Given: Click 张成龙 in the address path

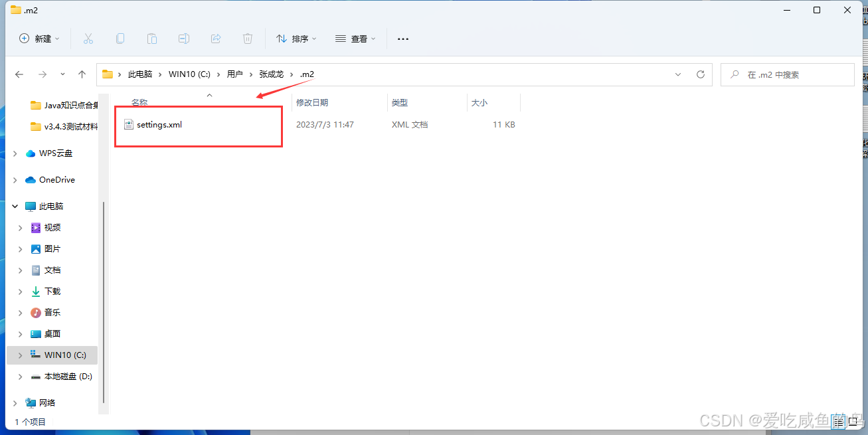Looking at the screenshot, I should point(271,74).
